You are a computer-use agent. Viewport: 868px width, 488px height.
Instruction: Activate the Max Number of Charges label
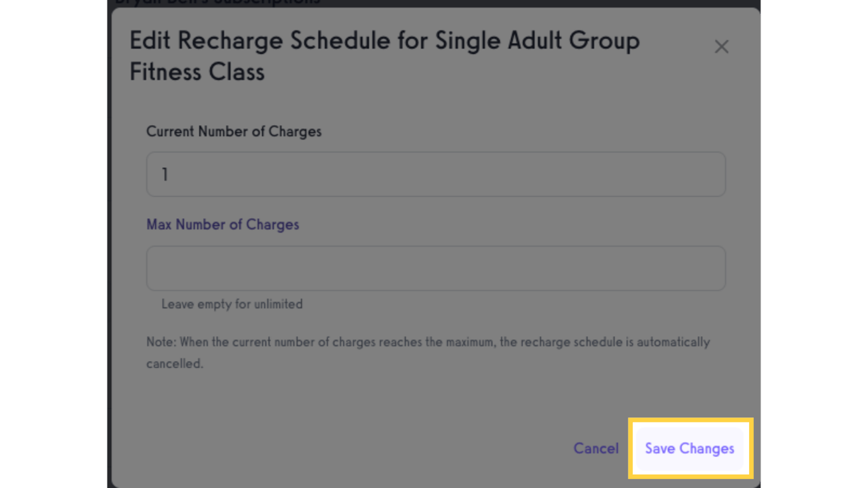222,224
